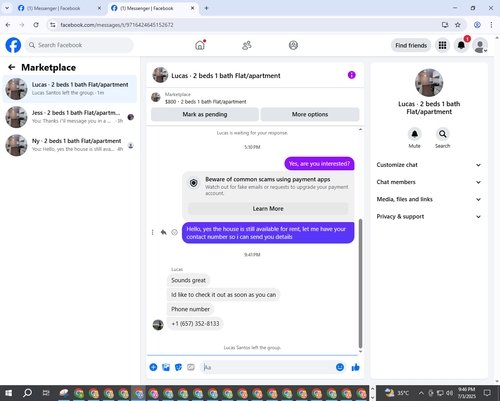500x401 pixels.
Task: Click the 'Phone number' message bubble
Action: click(190, 309)
